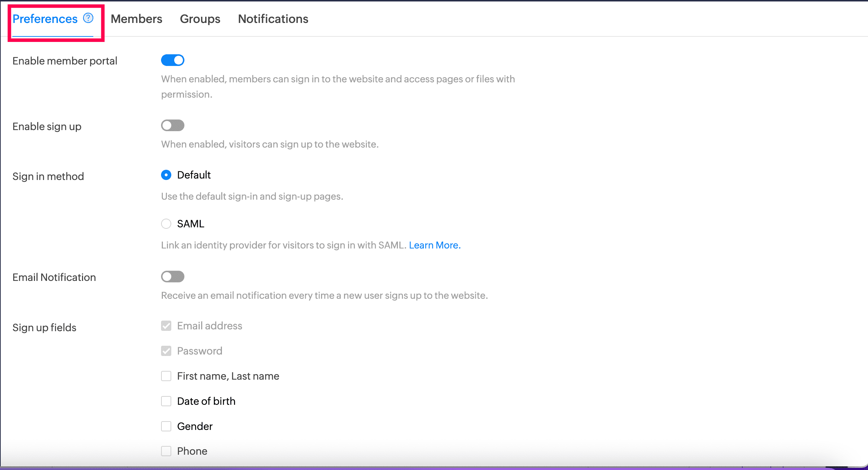This screenshot has height=470, width=868.
Task: Turn on Enable sign up toggle
Action: click(x=173, y=126)
